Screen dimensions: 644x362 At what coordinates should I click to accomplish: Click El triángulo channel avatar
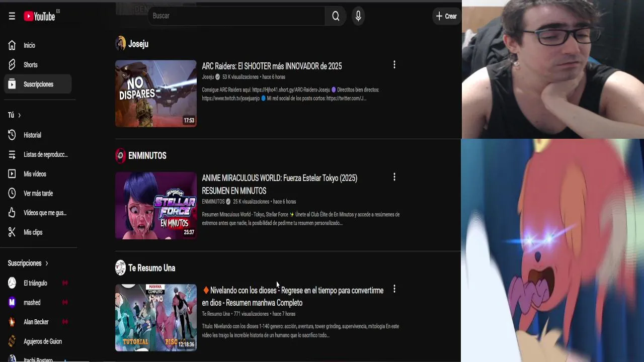click(x=12, y=283)
